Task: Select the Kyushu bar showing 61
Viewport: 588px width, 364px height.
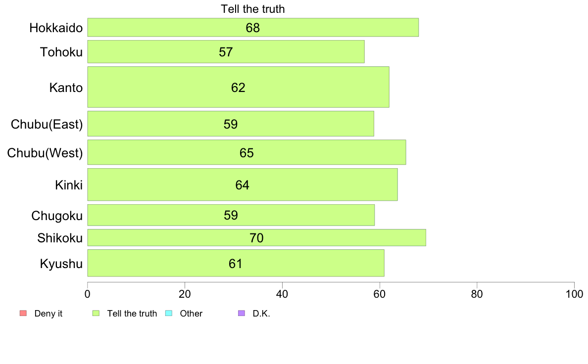Action: pos(236,263)
